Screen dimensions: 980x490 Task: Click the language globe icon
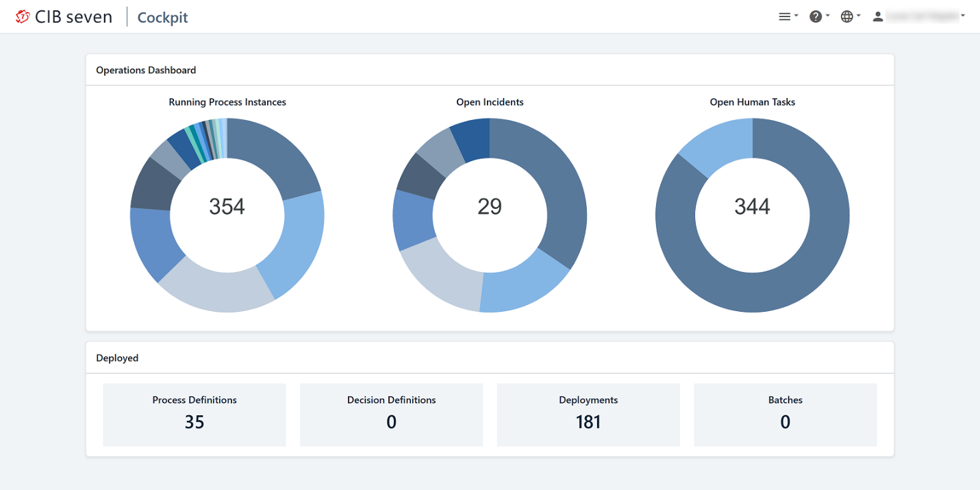pos(847,15)
